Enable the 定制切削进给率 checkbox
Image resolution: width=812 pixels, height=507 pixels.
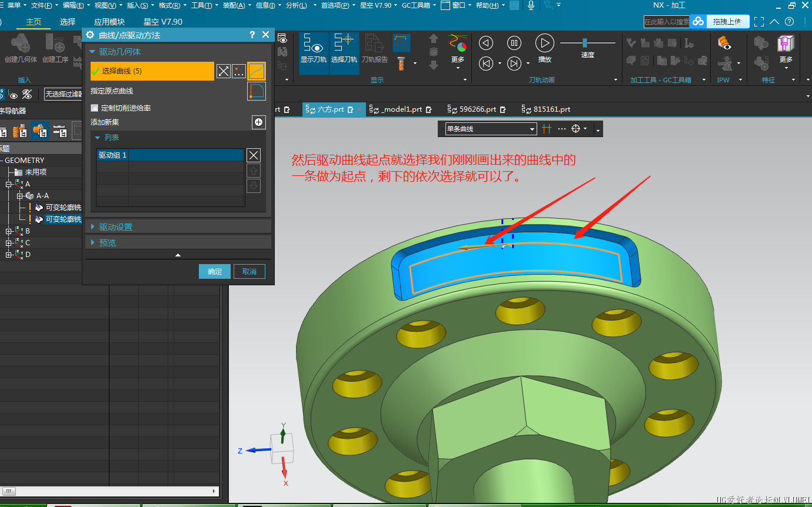point(95,108)
